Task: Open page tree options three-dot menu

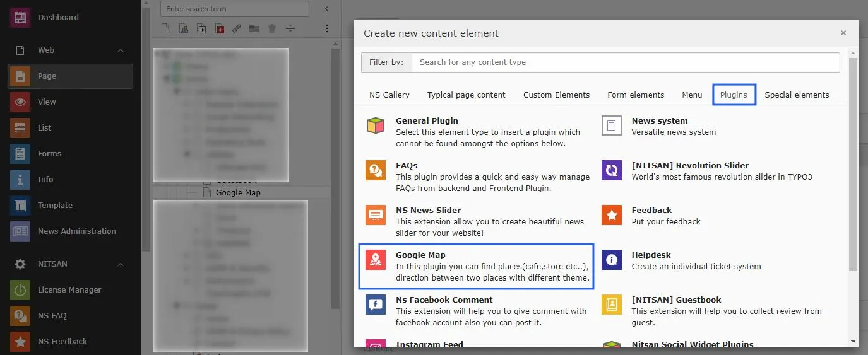Action: pos(327,28)
